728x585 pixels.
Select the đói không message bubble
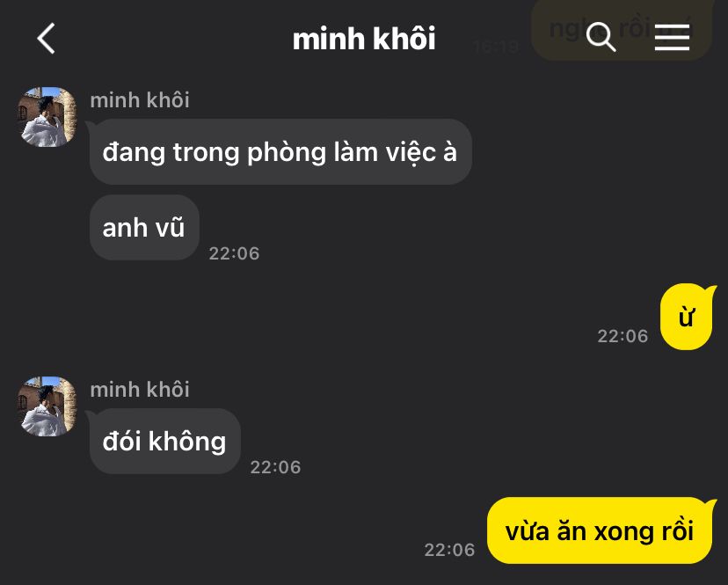(x=164, y=441)
